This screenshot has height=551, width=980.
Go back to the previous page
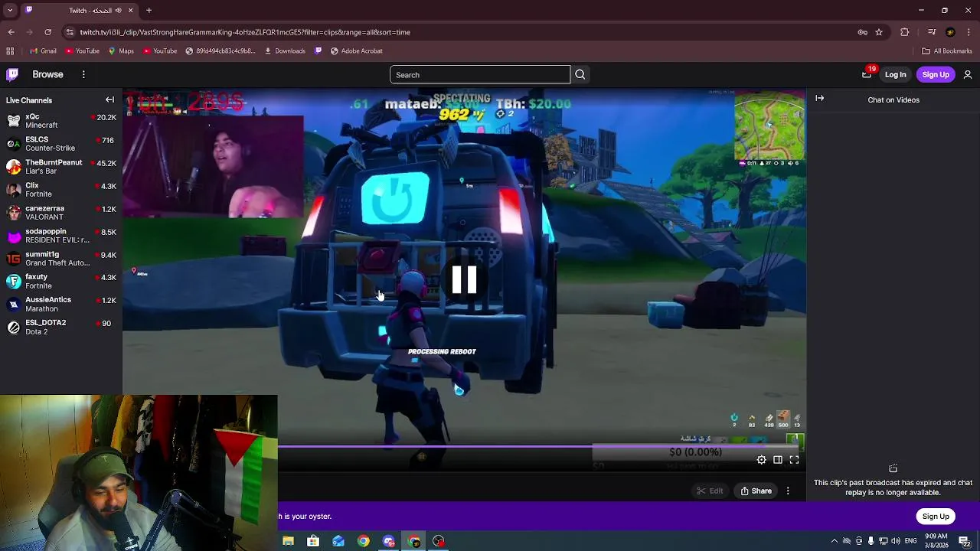pyautogui.click(x=11, y=32)
